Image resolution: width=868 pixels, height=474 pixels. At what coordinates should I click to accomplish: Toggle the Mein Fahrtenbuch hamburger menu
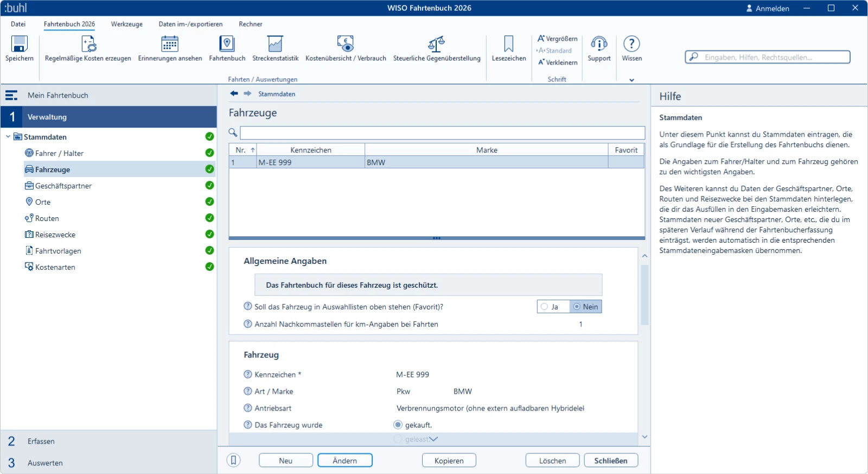tap(11, 96)
